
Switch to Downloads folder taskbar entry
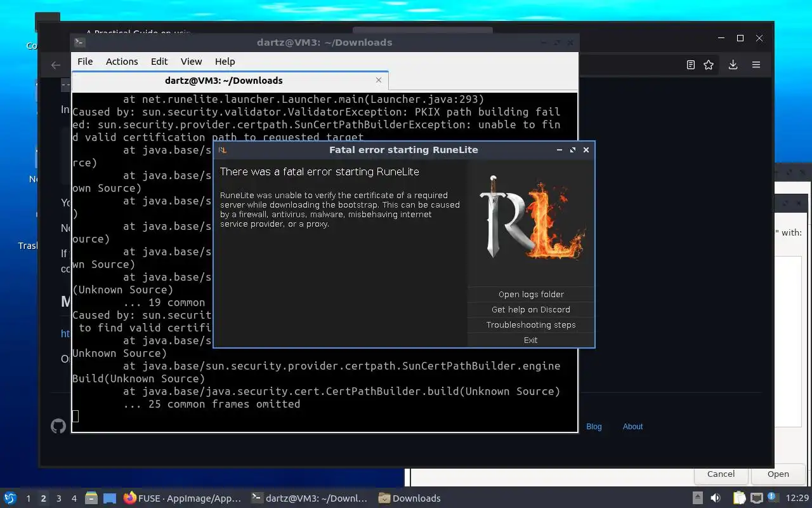click(410, 498)
